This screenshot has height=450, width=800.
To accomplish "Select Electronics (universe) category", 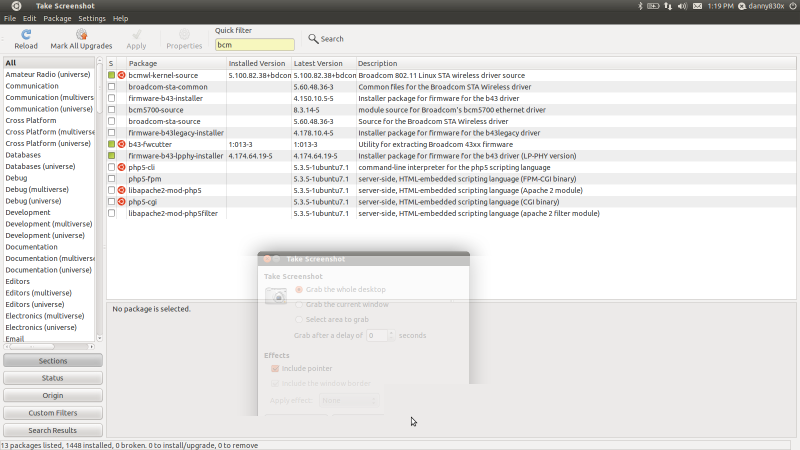I will [x=49, y=328].
